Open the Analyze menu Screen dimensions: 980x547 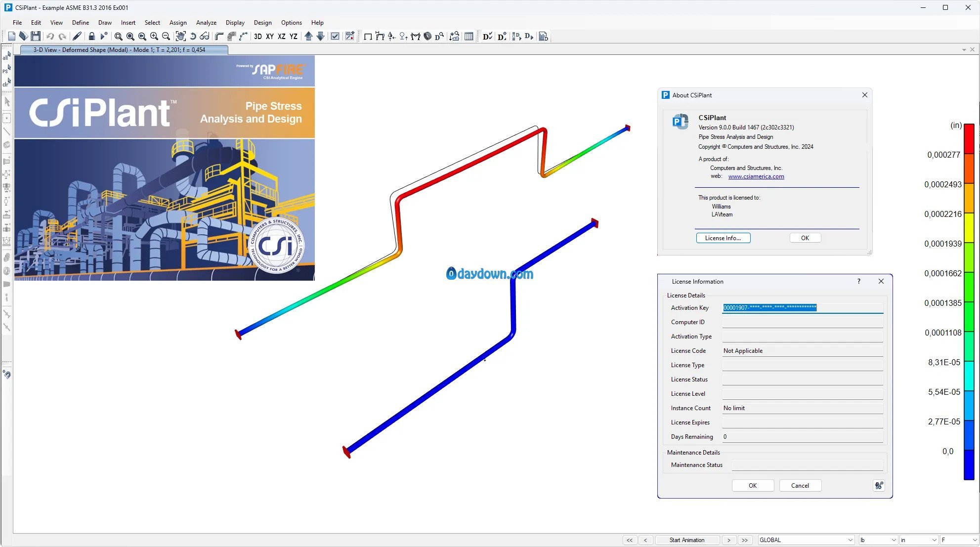coord(206,23)
